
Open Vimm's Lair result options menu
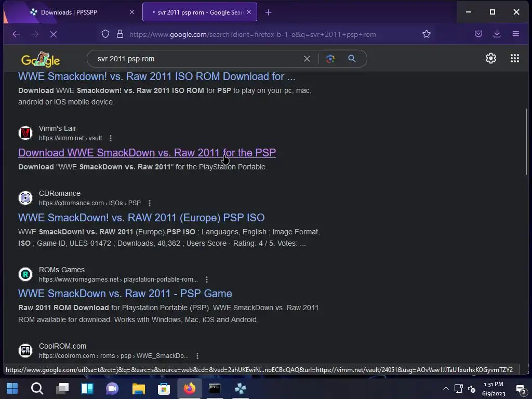click(x=111, y=138)
